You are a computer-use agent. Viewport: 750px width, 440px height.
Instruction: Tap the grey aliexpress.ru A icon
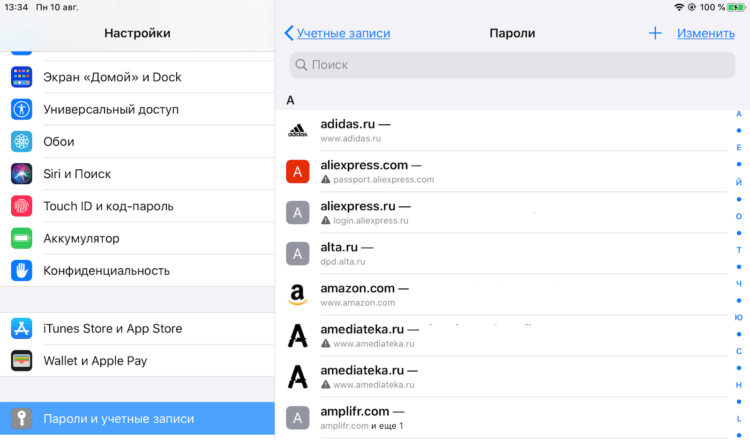point(298,213)
